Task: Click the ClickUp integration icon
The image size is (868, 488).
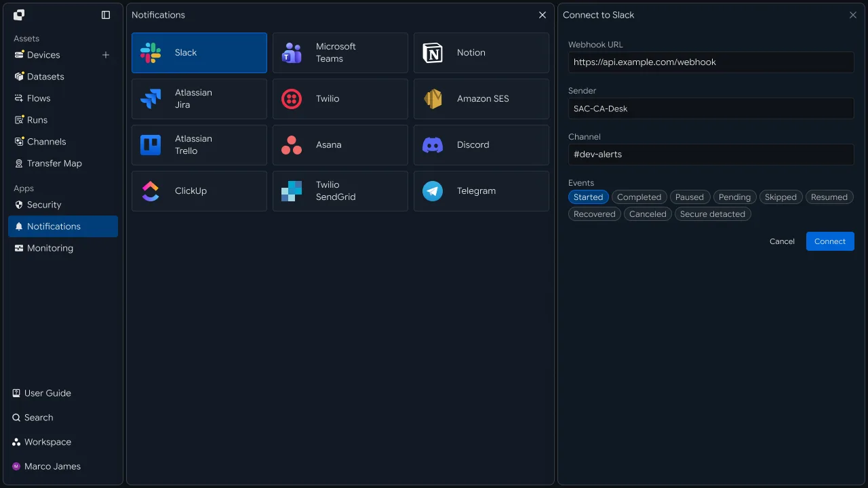Action: [151, 191]
